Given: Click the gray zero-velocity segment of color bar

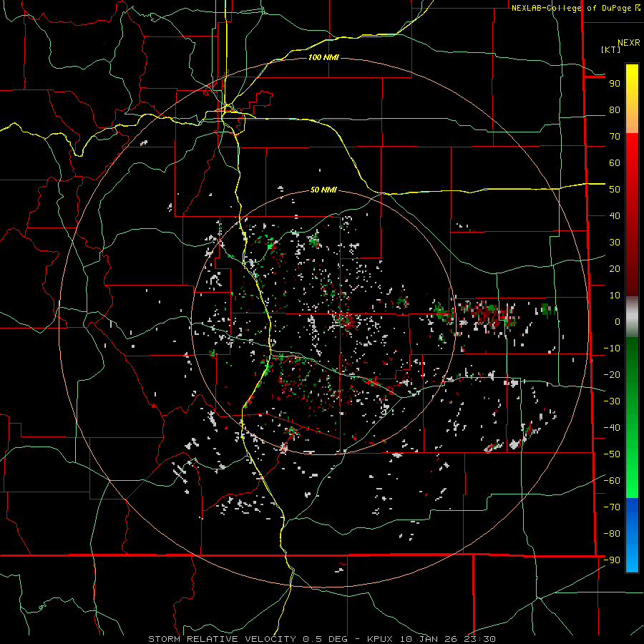Looking at the screenshot, I should pos(632,316).
